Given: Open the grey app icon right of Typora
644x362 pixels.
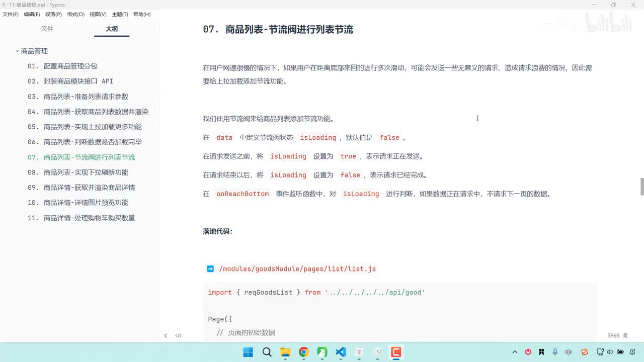Looking at the screenshot, I should click(378, 352).
